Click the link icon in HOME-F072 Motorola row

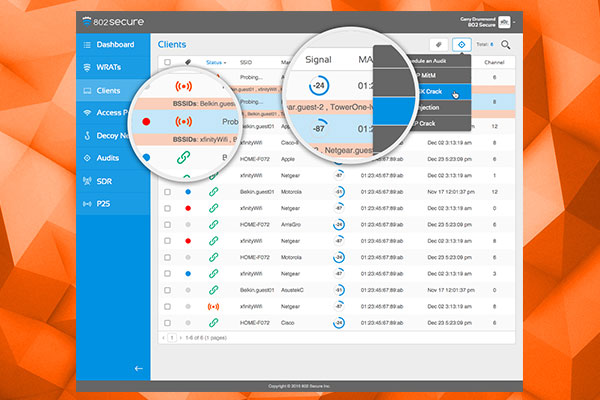214,257
